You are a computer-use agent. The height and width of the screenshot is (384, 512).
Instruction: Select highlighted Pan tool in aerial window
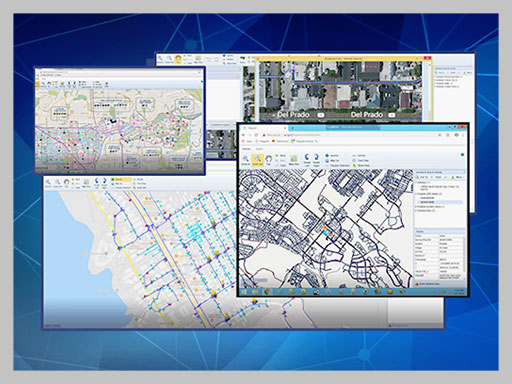pyautogui.click(x=178, y=60)
